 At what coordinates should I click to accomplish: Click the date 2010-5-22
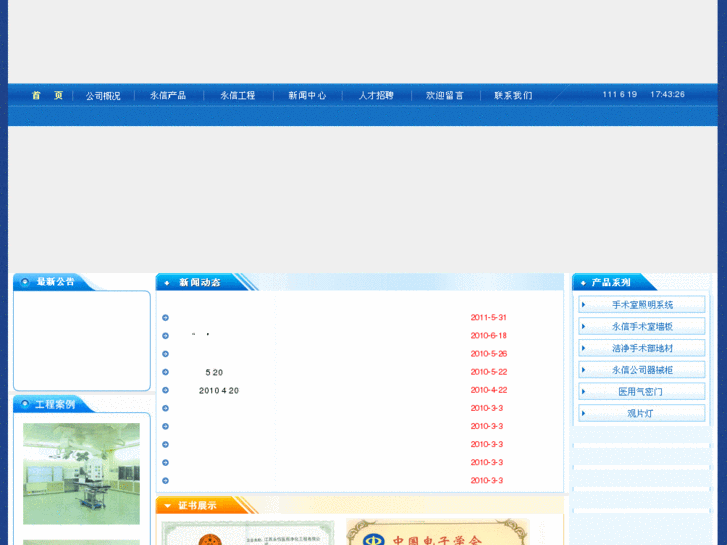click(x=489, y=372)
